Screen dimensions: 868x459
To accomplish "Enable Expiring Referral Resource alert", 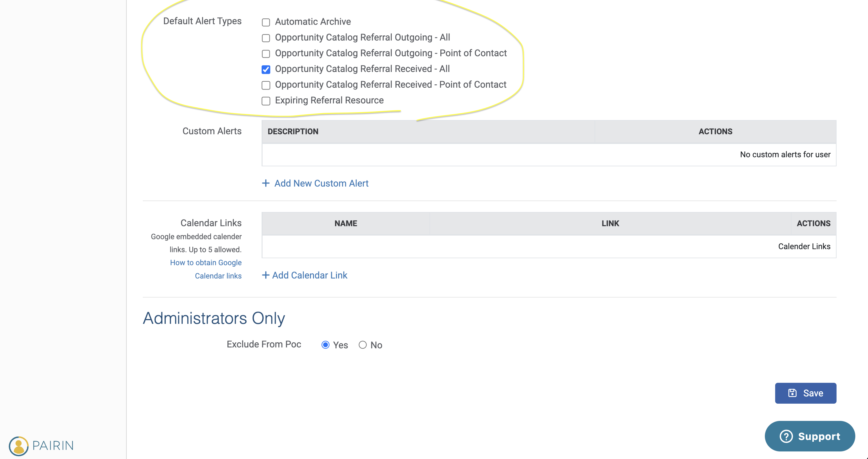I will point(266,101).
